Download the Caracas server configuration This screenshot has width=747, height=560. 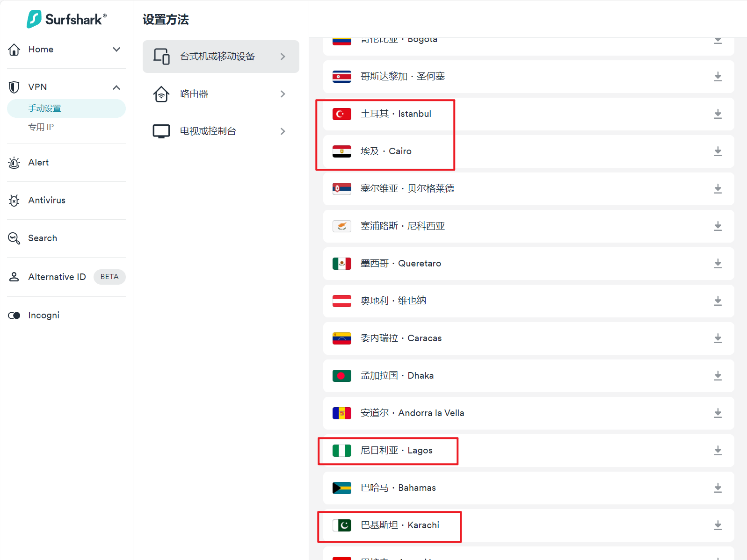(x=718, y=338)
